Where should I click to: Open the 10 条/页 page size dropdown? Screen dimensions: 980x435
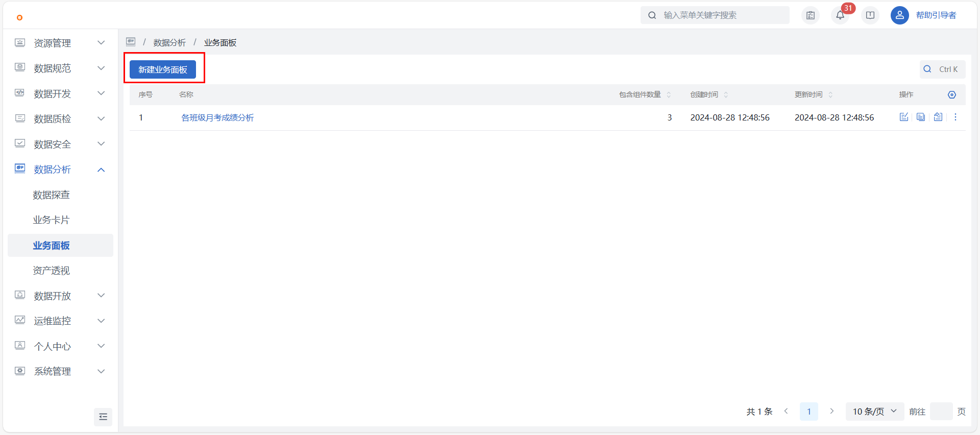874,412
